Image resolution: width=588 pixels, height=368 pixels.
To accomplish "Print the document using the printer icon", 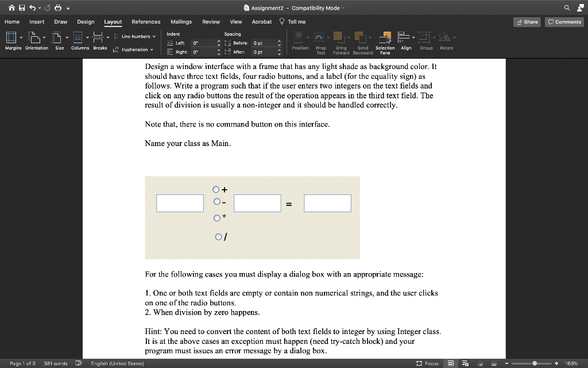I will coord(58,8).
